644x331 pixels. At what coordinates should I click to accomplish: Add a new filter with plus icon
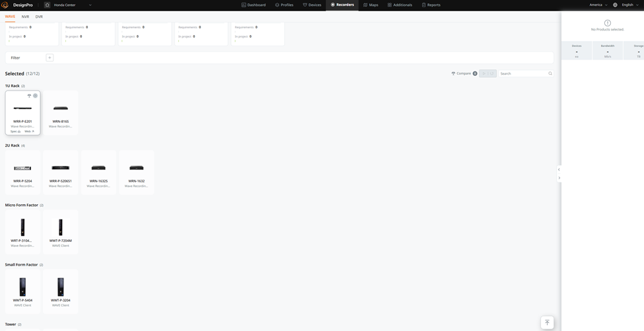coord(50,57)
